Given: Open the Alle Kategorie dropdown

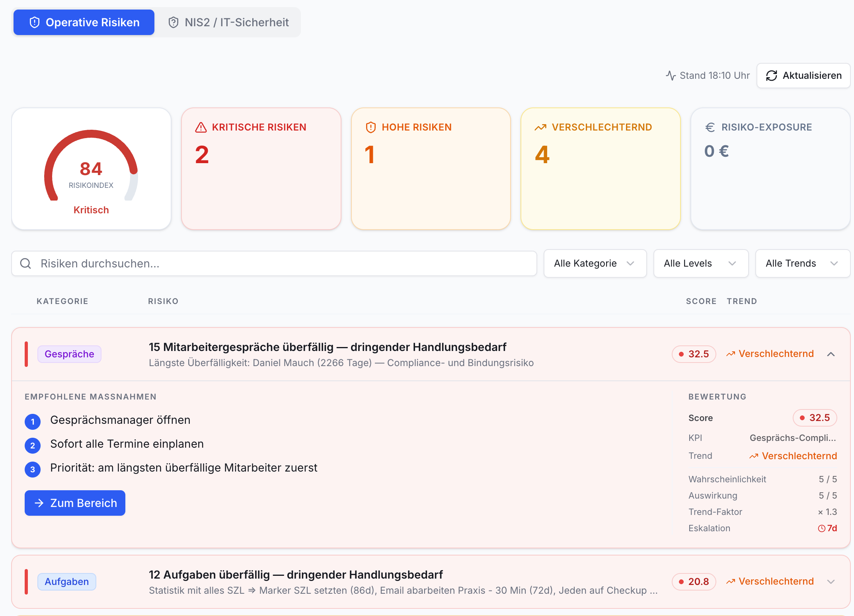Looking at the screenshot, I should click(595, 263).
